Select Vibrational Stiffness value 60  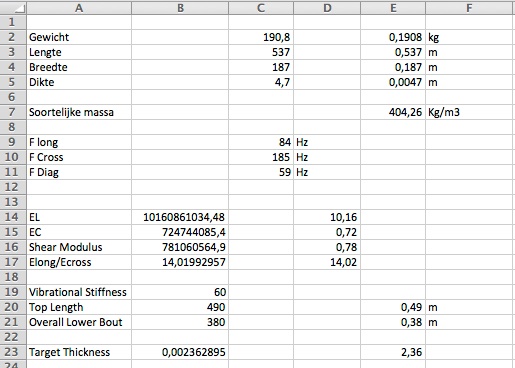pyautogui.click(x=180, y=292)
